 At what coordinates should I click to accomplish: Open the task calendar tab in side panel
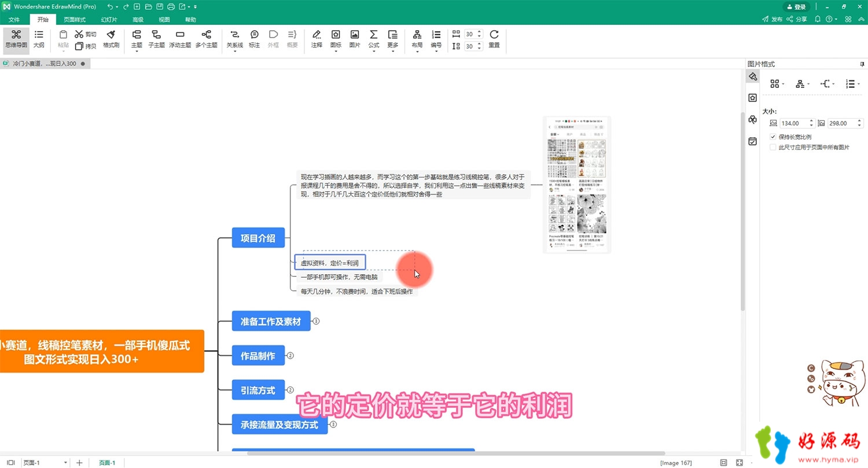[x=753, y=141]
